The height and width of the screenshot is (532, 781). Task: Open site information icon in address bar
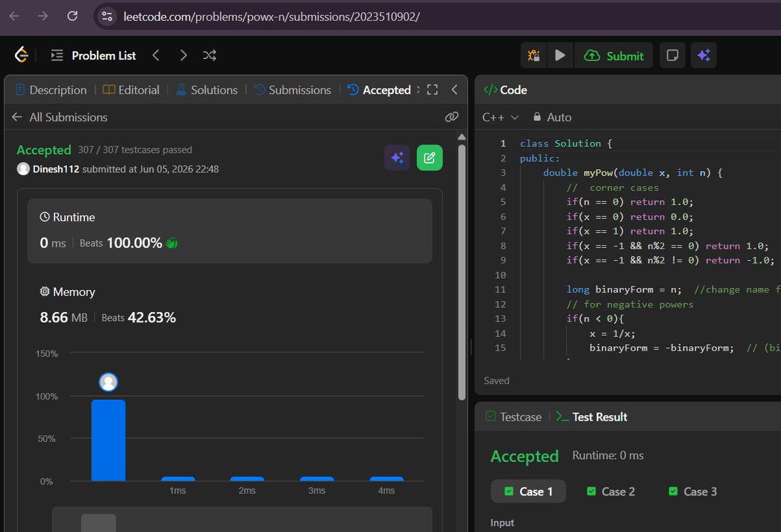coord(107,16)
